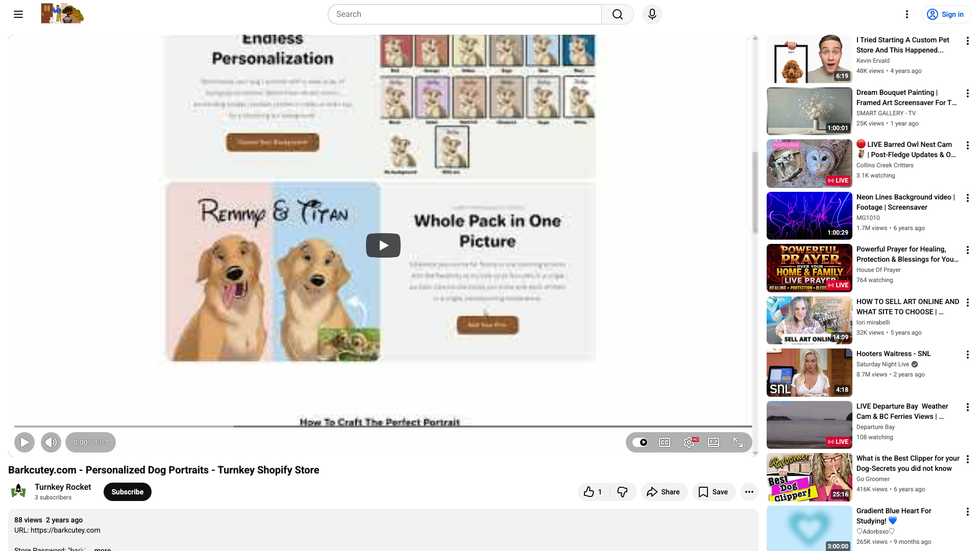Screen dimensions: 980x551
Task: Open the Powerful Prayer live thumbnail
Action: click(x=810, y=268)
